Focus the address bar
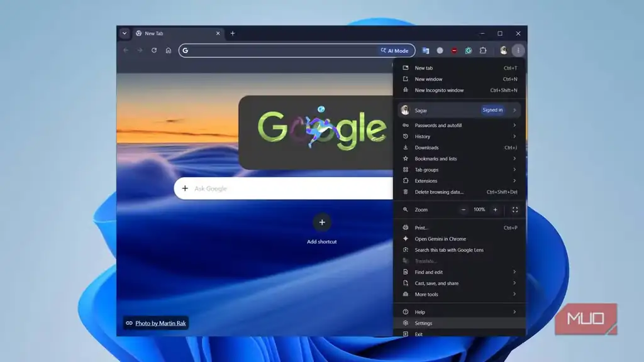The width and height of the screenshot is (644, 362). [x=297, y=50]
